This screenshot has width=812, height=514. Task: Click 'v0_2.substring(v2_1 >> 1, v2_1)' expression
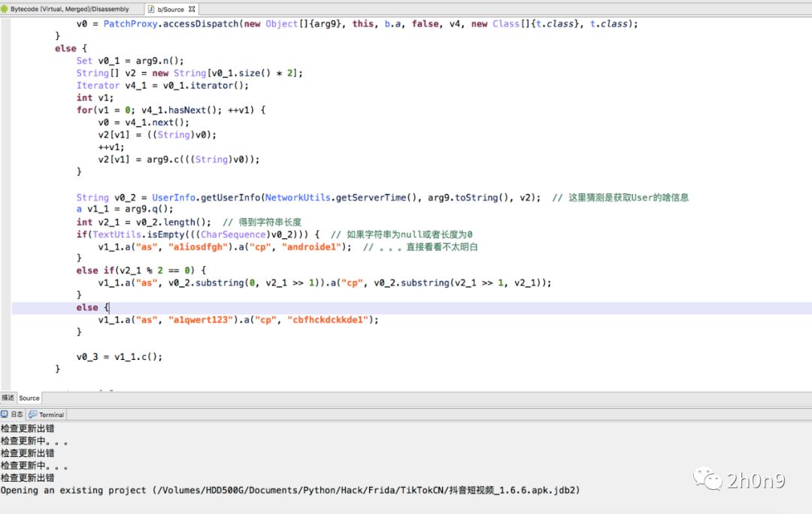[x=459, y=283]
